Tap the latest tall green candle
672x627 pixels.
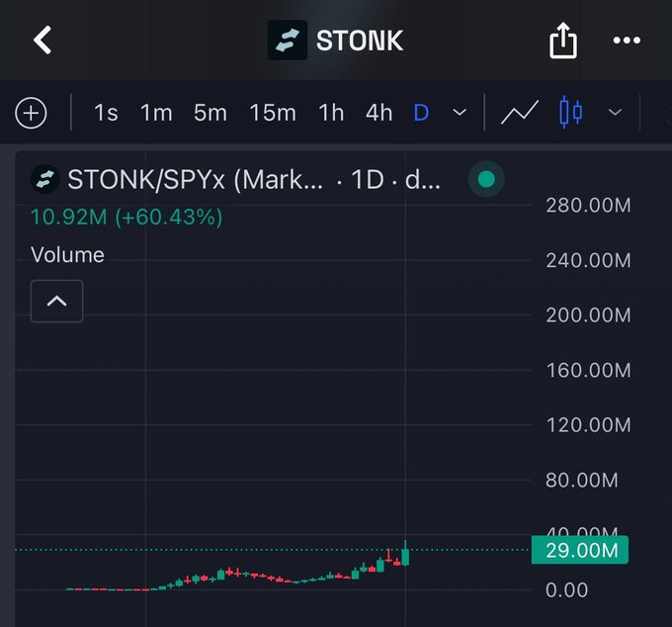pyautogui.click(x=405, y=554)
